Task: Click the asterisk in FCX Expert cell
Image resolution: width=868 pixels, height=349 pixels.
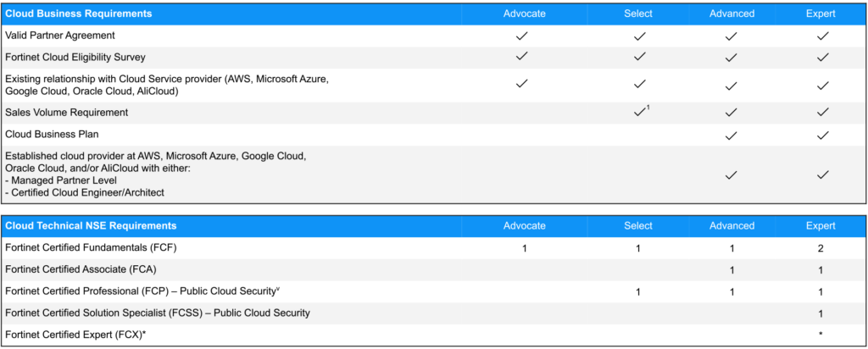Action: (x=821, y=335)
